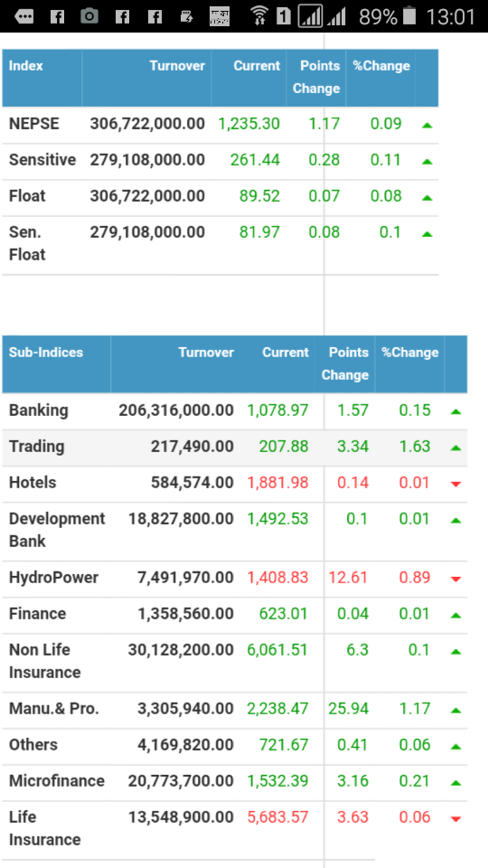Click the Microfinance sub-index name
488x868 pixels.
click(56, 781)
